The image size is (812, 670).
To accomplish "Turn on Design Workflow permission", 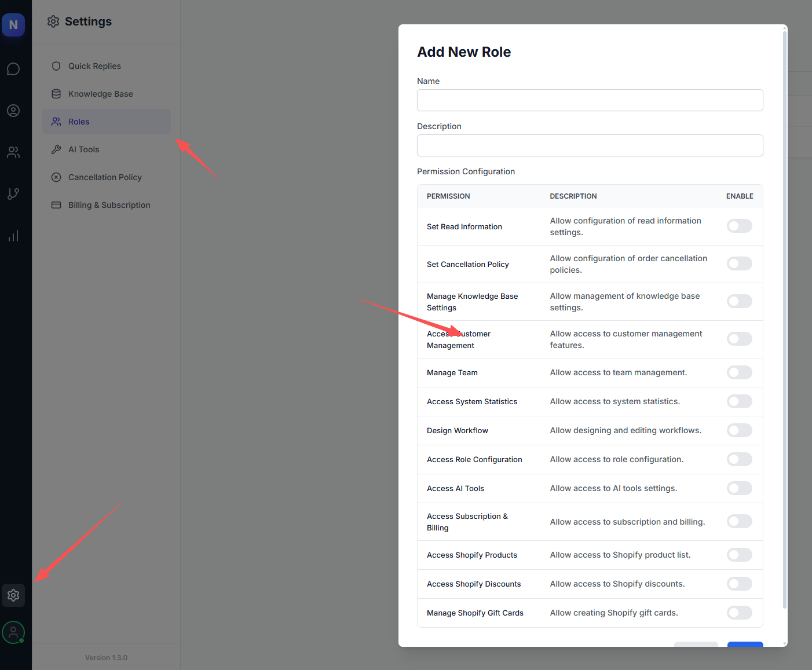I will pos(739,430).
